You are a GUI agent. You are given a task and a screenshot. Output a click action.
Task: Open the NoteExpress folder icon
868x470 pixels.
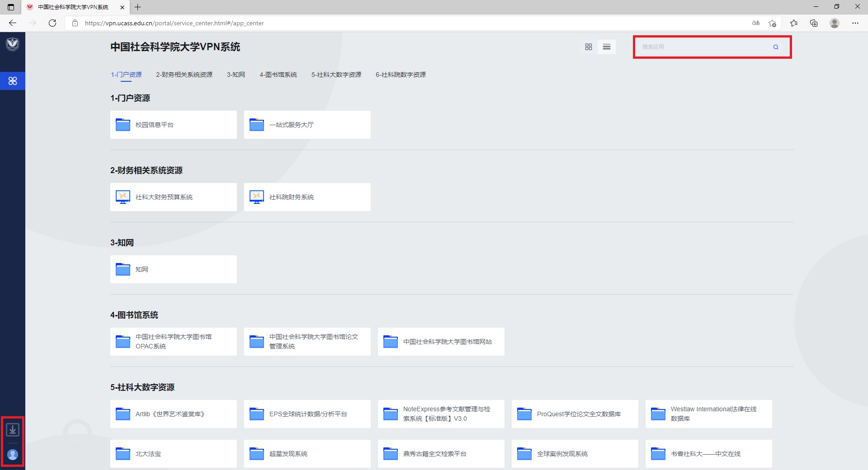[391, 414]
